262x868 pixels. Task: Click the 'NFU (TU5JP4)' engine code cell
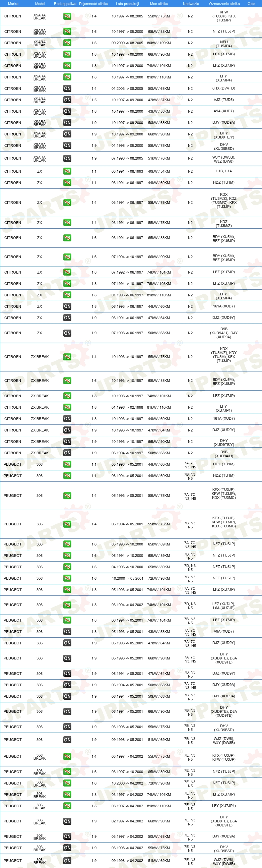[x=224, y=44]
